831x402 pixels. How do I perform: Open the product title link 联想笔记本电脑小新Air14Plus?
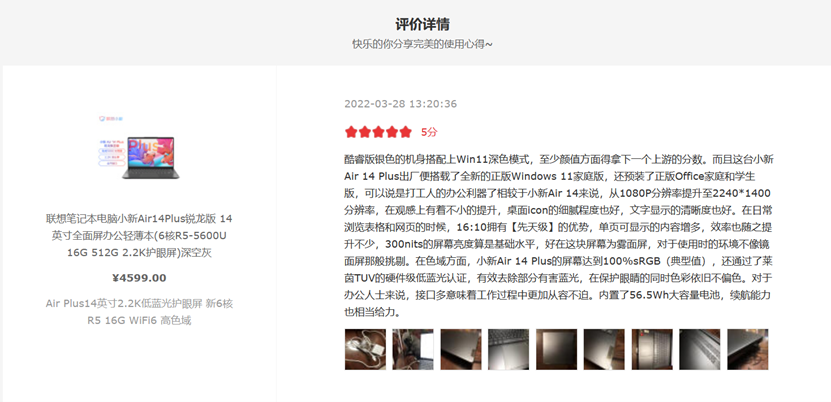coord(139,236)
